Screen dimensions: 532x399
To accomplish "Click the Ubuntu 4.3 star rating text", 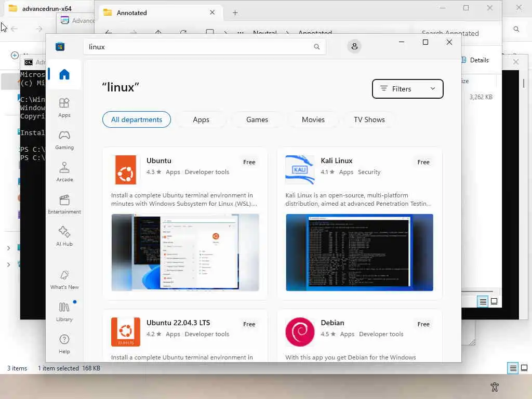I will tap(154, 172).
